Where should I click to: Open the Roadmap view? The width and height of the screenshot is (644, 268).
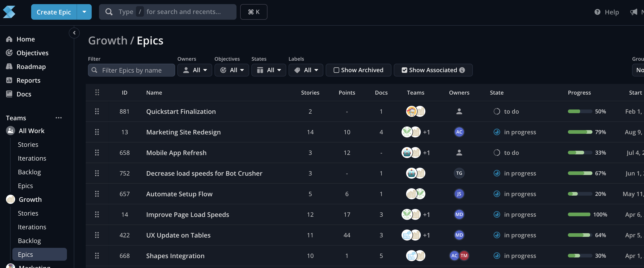tap(31, 66)
